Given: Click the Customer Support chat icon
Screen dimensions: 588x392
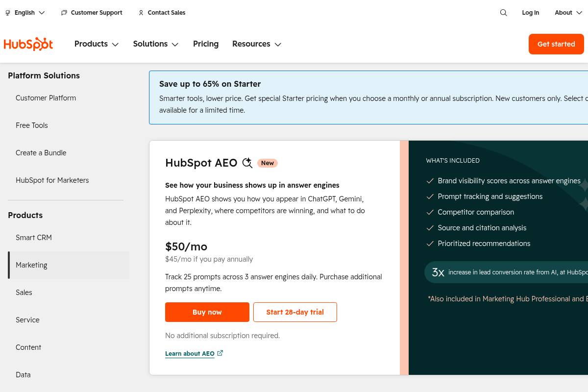Looking at the screenshot, I should click(64, 13).
